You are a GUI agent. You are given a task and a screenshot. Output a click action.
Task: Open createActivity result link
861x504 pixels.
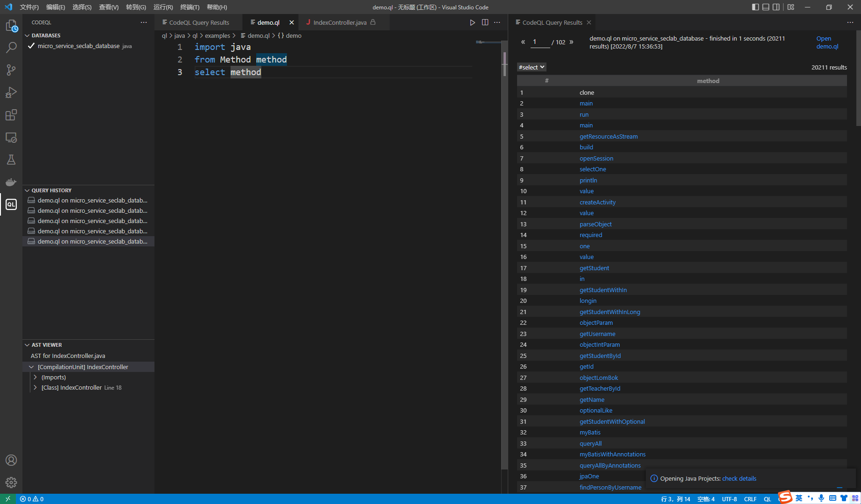coord(597,203)
